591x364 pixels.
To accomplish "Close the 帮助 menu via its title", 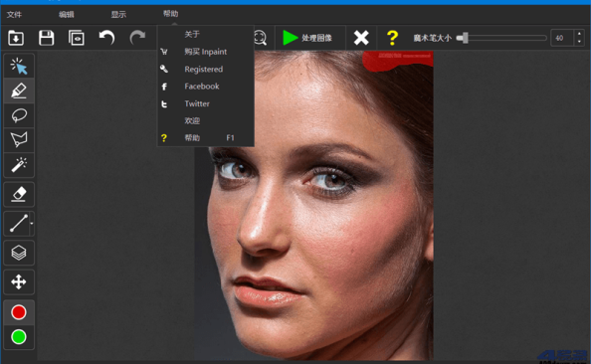I will (170, 14).
